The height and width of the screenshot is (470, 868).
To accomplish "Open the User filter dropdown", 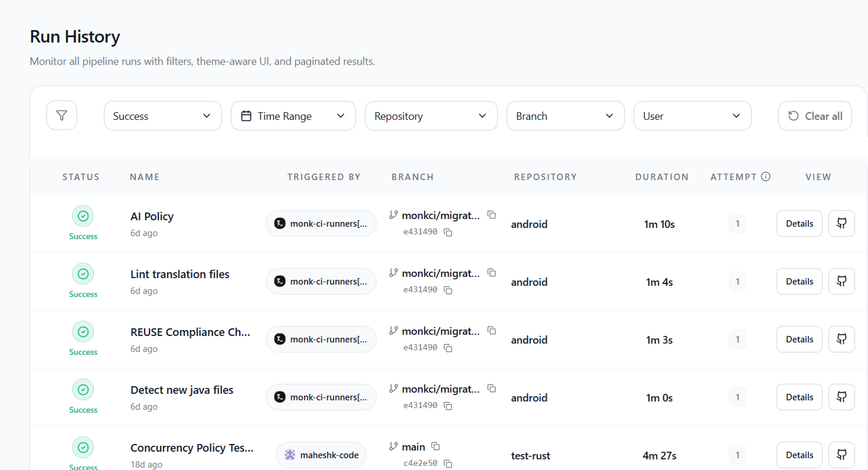I will (x=692, y=115).
